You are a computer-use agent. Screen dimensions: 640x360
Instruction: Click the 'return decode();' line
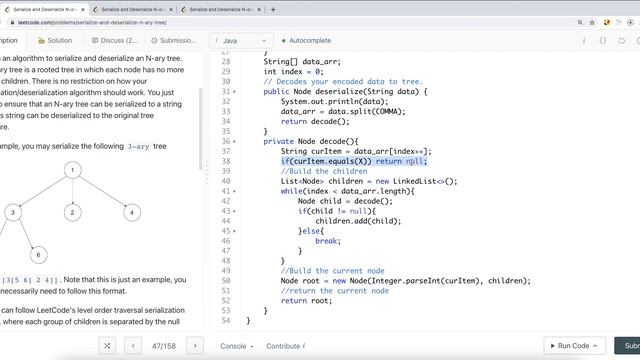pyautogui.click(x=315, y=121)
